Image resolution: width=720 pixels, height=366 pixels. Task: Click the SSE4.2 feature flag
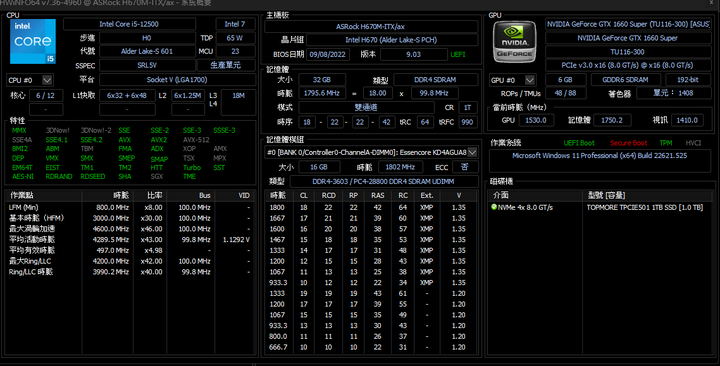click(x=91, y=140)
